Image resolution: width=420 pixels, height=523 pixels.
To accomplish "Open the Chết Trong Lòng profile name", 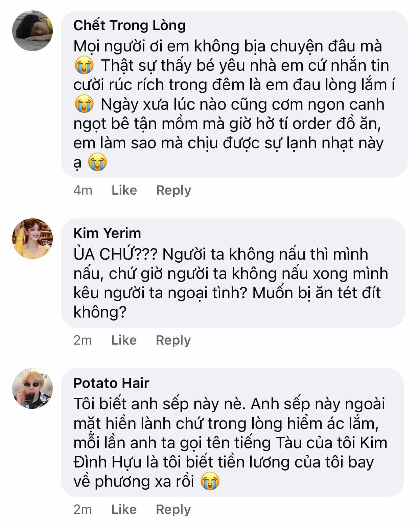I will click(130, 25).
